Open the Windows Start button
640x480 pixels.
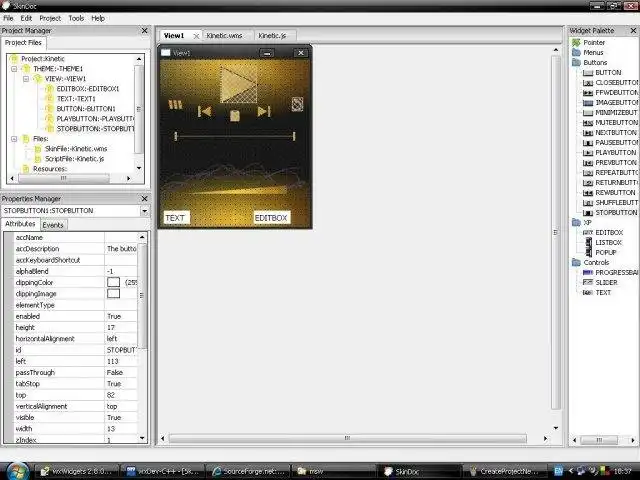(17, 471)
